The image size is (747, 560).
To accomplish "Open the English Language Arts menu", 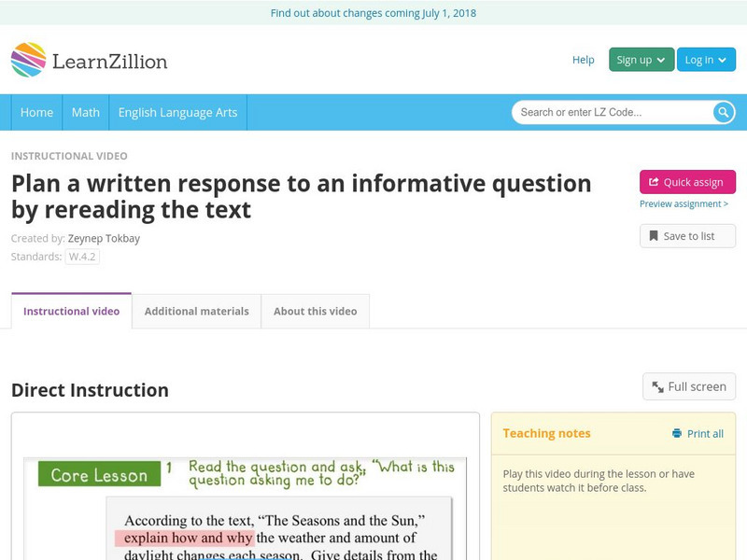I will pyautogui.click(x=177, y=112).
